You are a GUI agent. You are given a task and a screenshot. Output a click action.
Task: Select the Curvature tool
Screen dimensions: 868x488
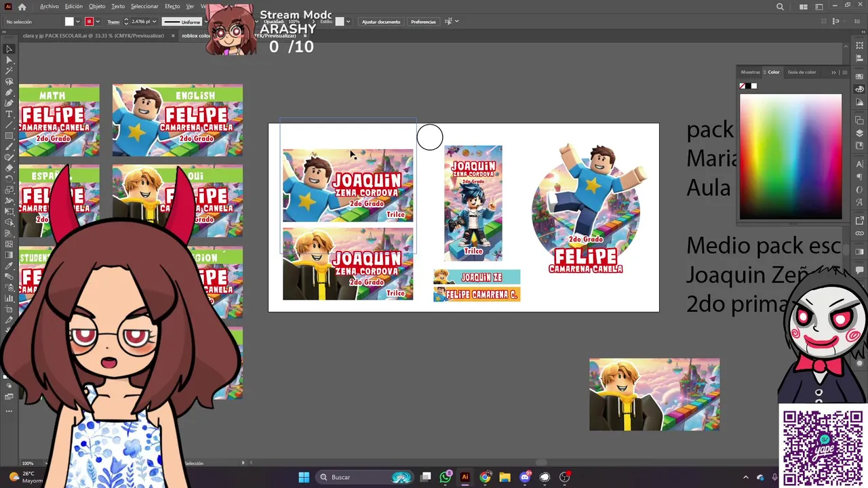tap(9, 103)
